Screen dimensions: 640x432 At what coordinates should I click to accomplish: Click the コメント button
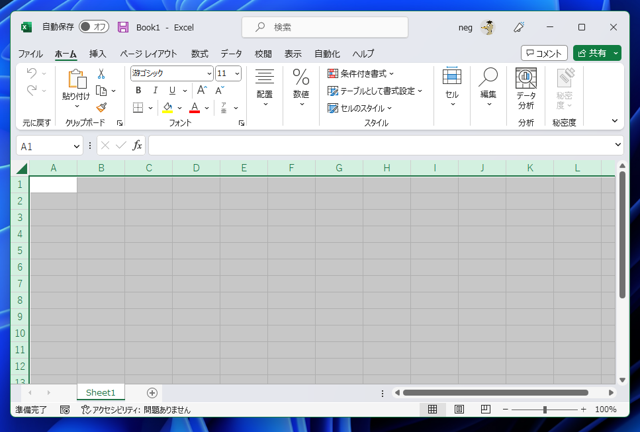(544, 53)
